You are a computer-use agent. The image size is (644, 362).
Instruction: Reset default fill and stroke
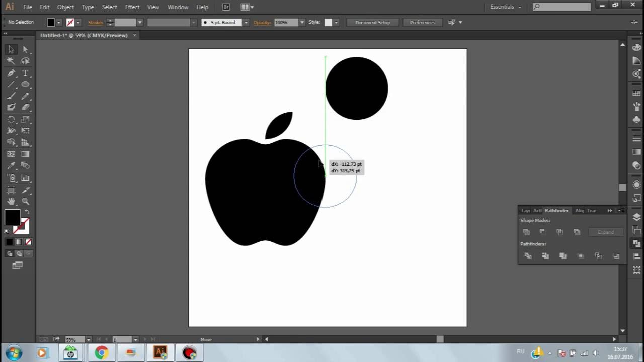(x=7, y=231)
